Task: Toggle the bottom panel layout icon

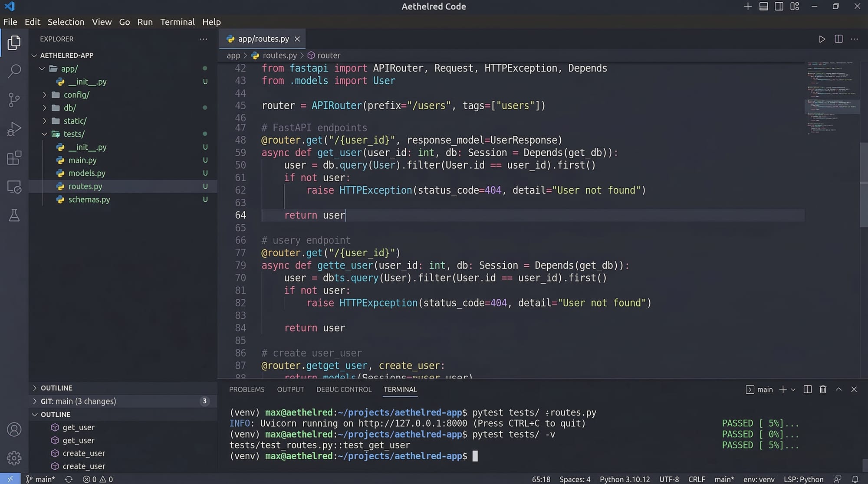Action: click(x=763, y=7)
